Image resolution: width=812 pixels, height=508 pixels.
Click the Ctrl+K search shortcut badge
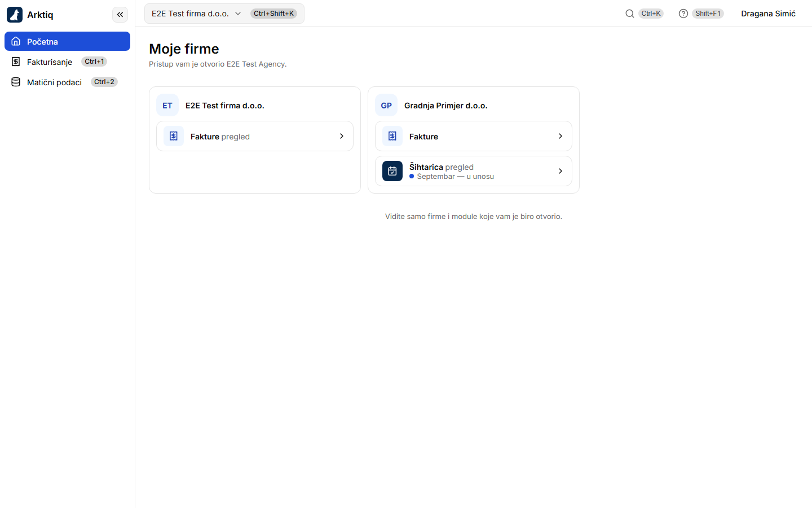[x=651, y=14]
